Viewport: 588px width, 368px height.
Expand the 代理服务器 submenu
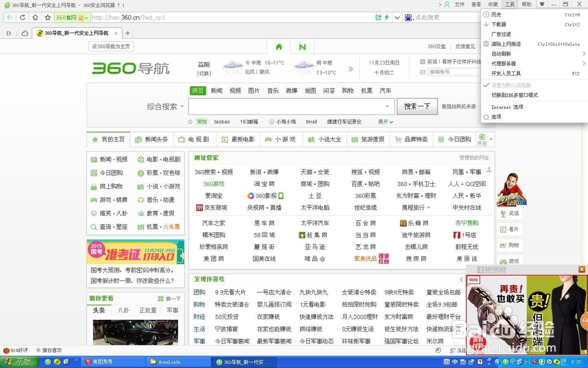(534, 64)
